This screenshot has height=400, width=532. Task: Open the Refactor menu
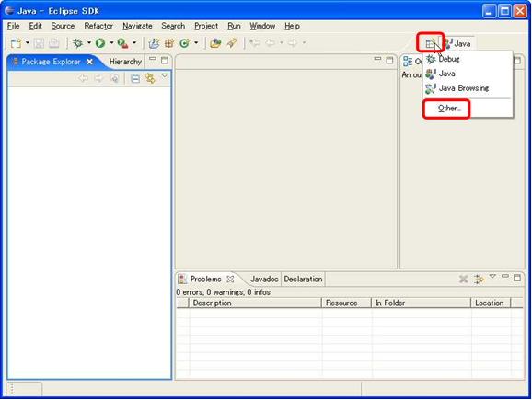tap(98, 26)
